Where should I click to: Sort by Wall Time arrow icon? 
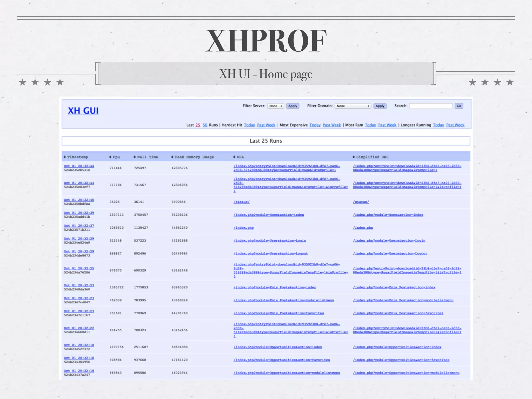coord(135,157)
